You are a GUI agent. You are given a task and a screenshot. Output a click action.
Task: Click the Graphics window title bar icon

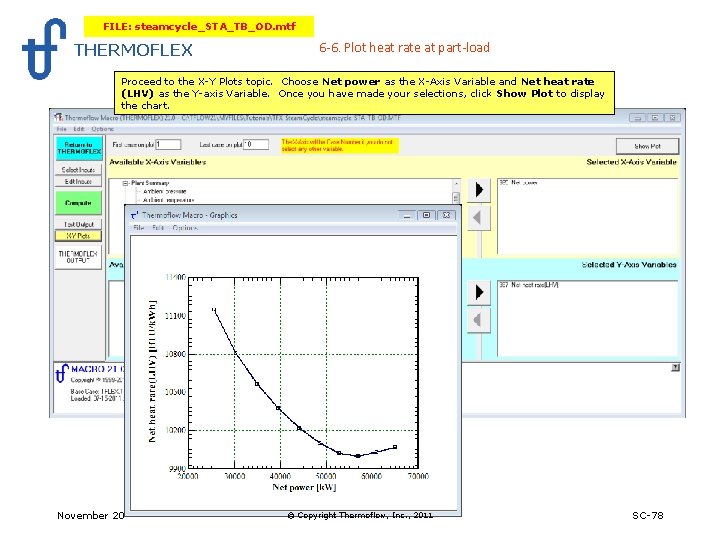click(135, 215)
